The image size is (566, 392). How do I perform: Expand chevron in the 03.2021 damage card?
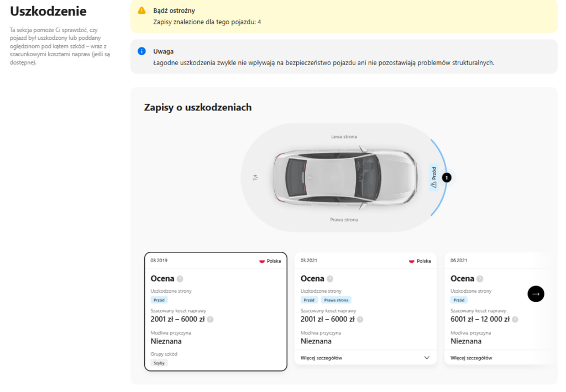point(427,358)
